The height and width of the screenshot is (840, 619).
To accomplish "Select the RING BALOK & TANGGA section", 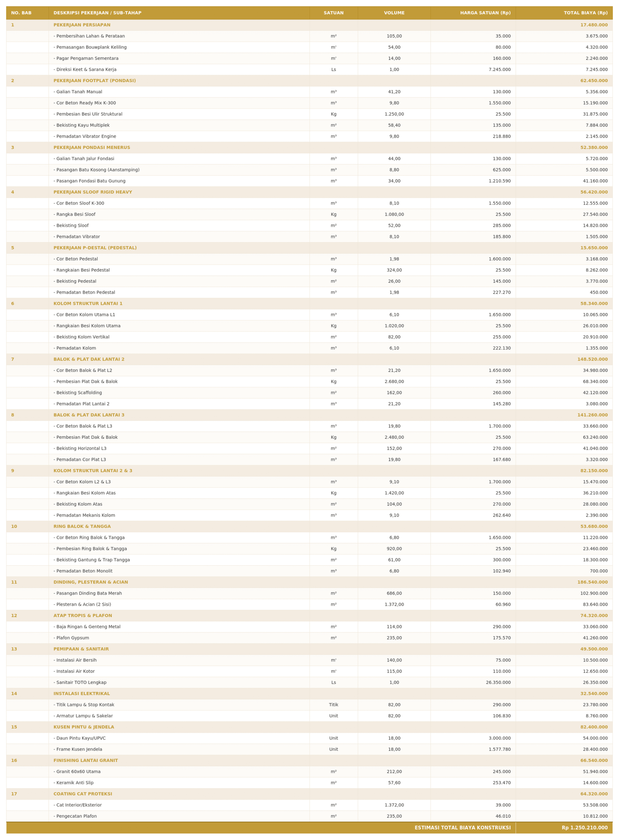I will tap(309, 526).
